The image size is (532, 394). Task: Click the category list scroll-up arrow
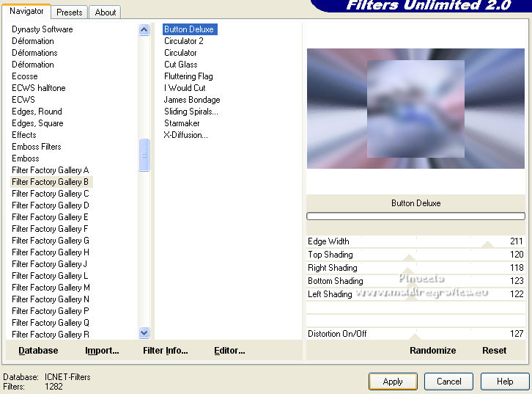pos(144,30)
